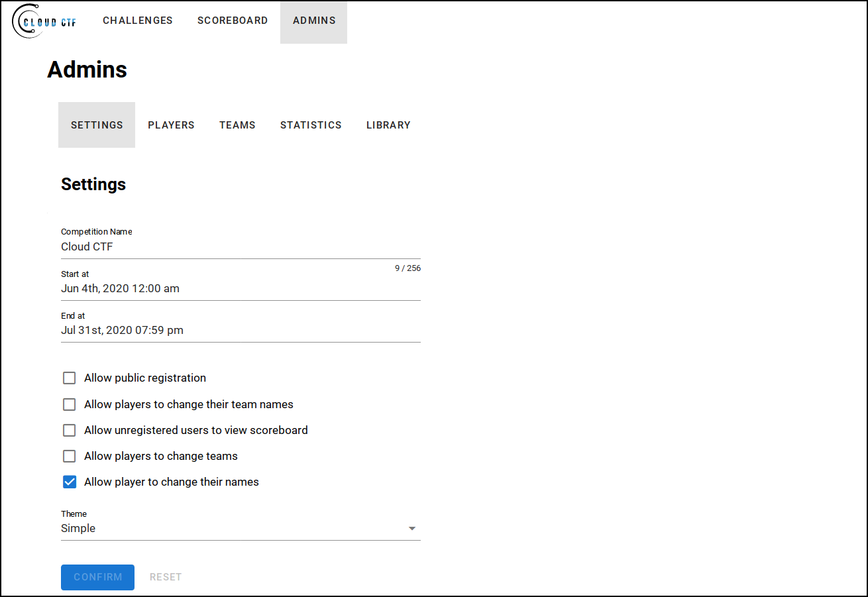The image size is (868, 597).
Task: Enable public registration
Action: pos(69,378)
